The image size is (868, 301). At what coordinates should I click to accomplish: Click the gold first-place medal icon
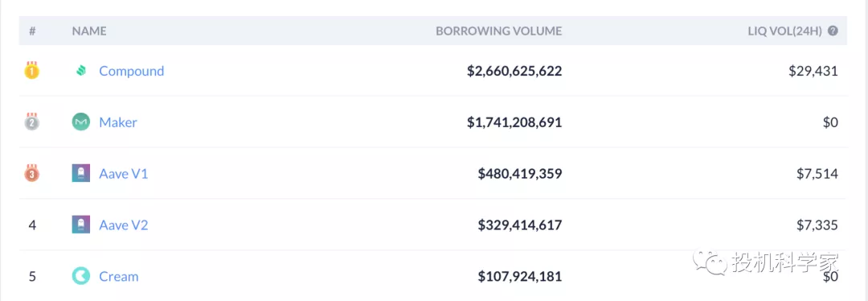(x=32, y=70)
